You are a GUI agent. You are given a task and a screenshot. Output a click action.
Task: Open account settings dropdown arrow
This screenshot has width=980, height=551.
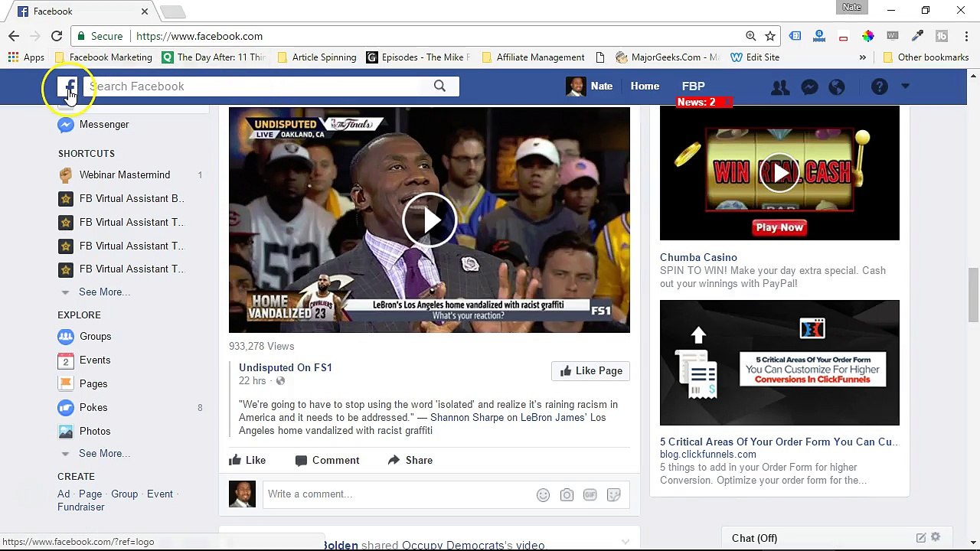pyautogui.click(x=905, y=86)
